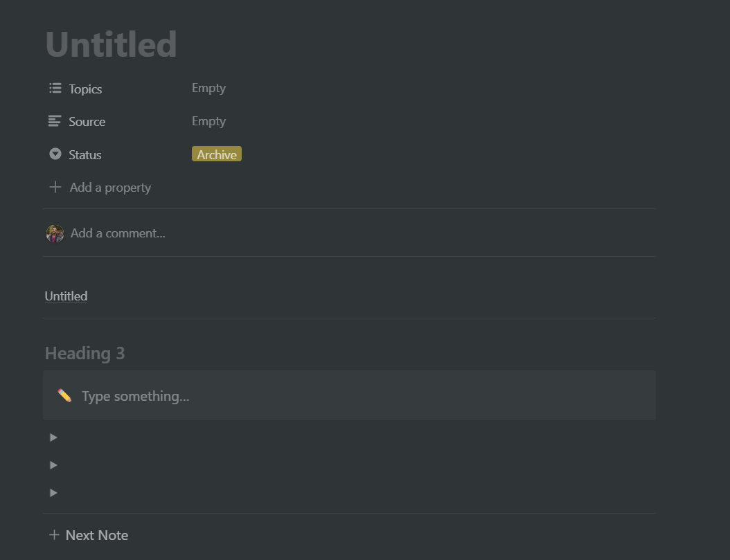Click the Type something callout text
The height and width of the screenshot is (560, 730).
pyautogui.click(x=135, y=396)
